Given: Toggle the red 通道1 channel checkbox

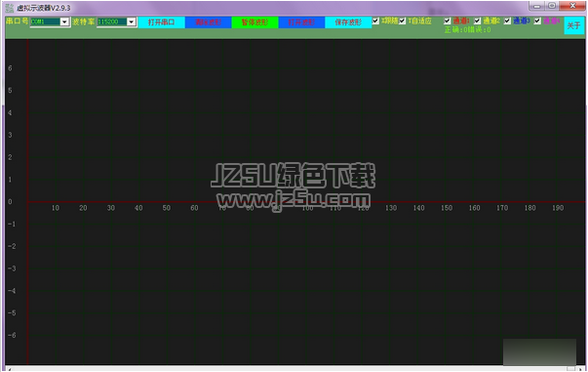Looking at the screenshot, I should [447, 21].
